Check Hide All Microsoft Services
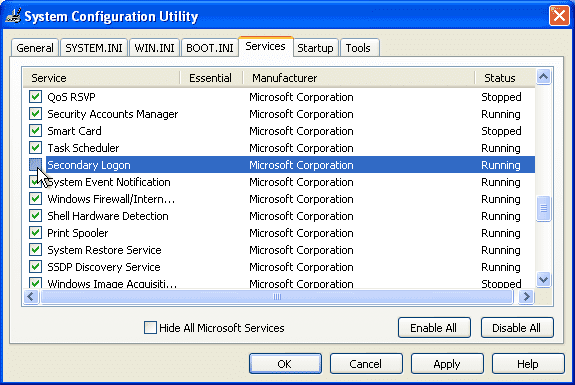Image resolution: width=575 pixels, height=385 pixels. (x=150, y=327)
